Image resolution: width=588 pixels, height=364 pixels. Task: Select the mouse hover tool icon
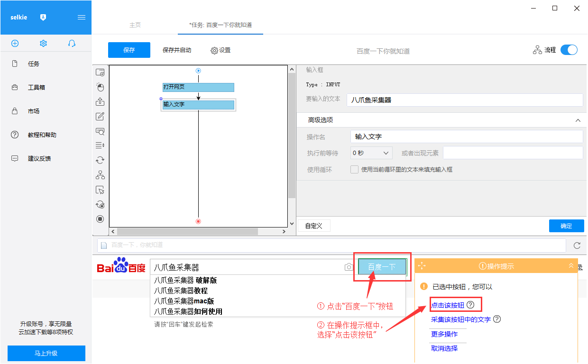tap(100, 190)
